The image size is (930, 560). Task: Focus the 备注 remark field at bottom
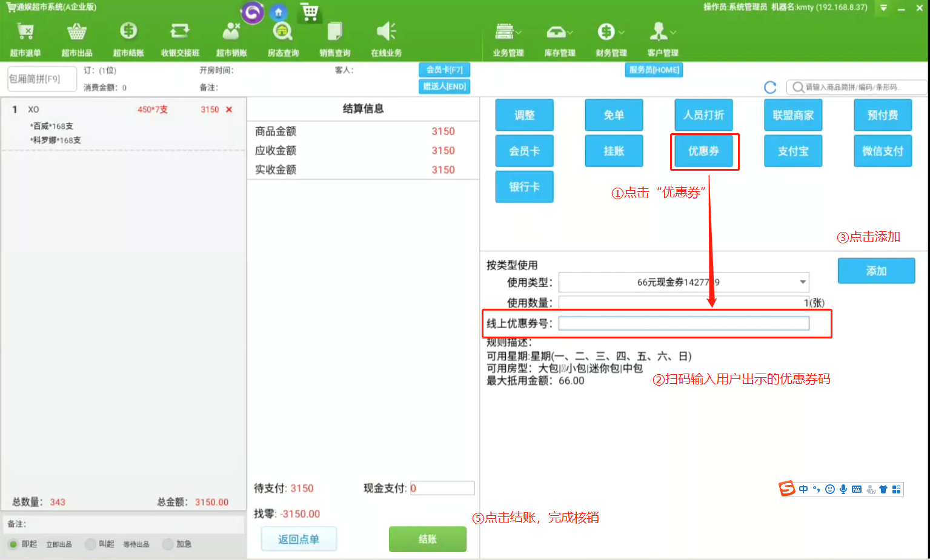coord(124,524)
